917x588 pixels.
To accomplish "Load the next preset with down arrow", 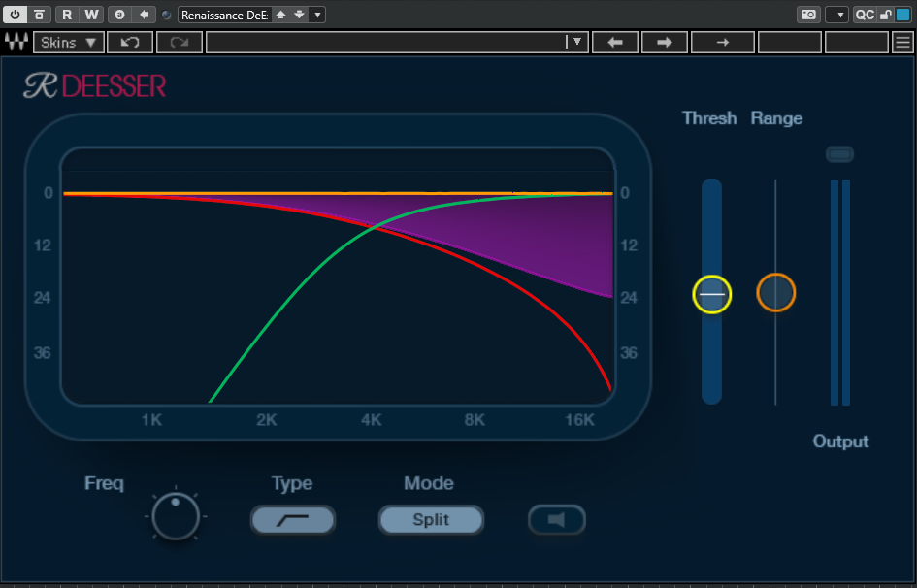I will tap(300, 15).
